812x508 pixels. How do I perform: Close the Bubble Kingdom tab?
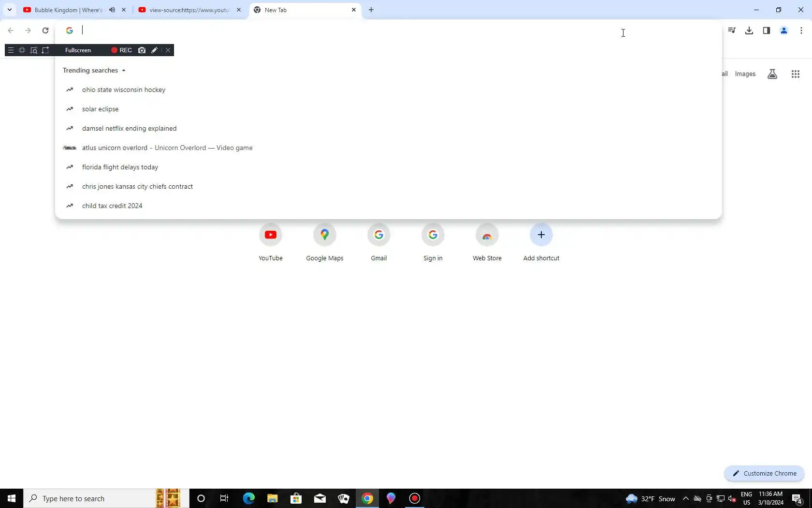[x=124, y=10]
